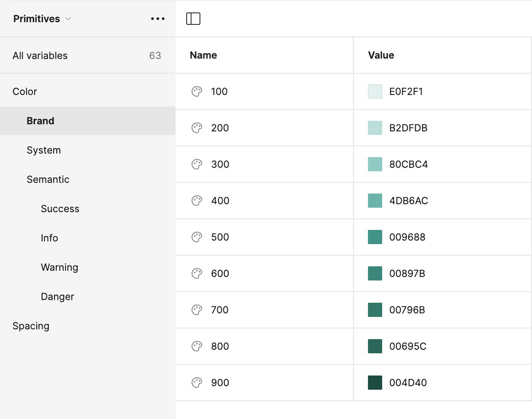
Task: Click the palette icon for variable 500
Action: pyautogui.click(x=197, y=237)
